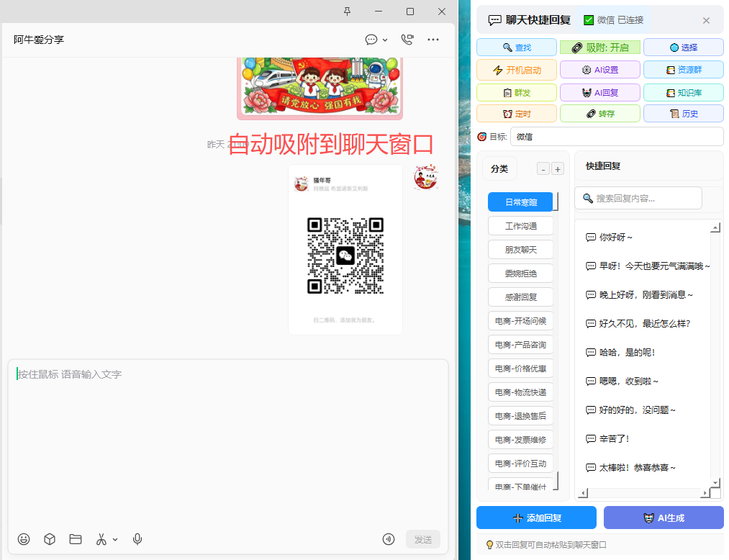Add a new category with plus button
729x560 pixels.
click(558, 169)
